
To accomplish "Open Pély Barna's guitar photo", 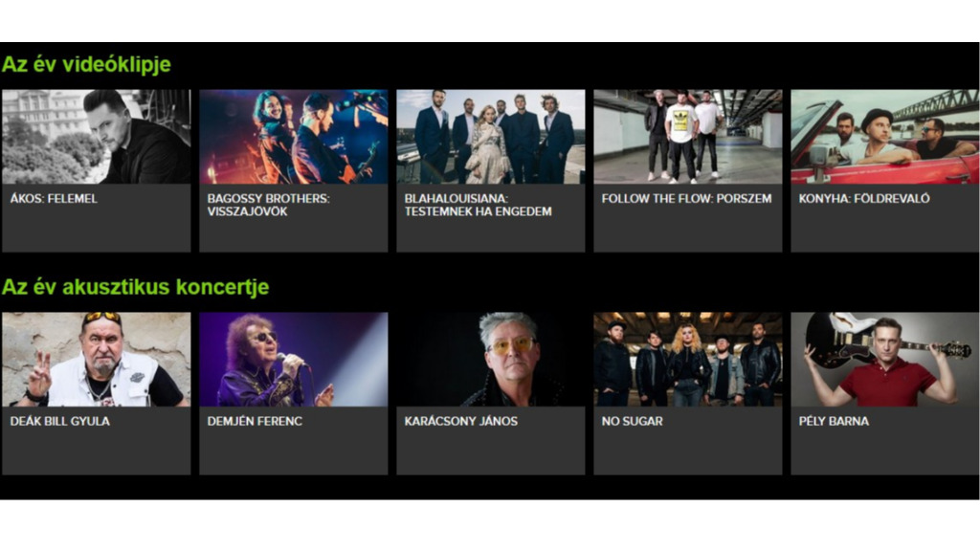I will point(885,360).
